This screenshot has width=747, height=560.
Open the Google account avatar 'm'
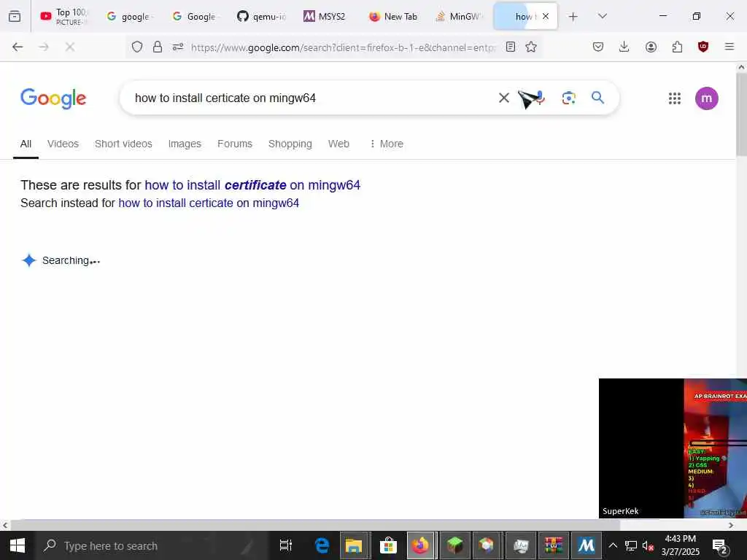pos(706,98)
